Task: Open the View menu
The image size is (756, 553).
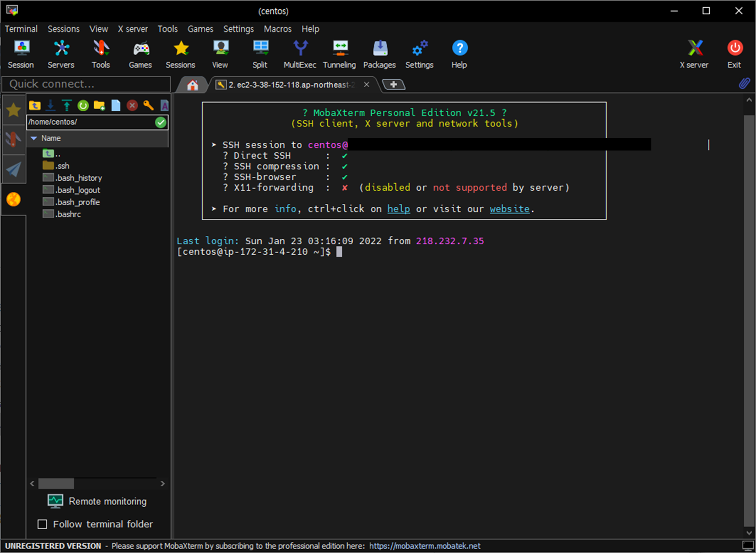Action: coord(99,29)
